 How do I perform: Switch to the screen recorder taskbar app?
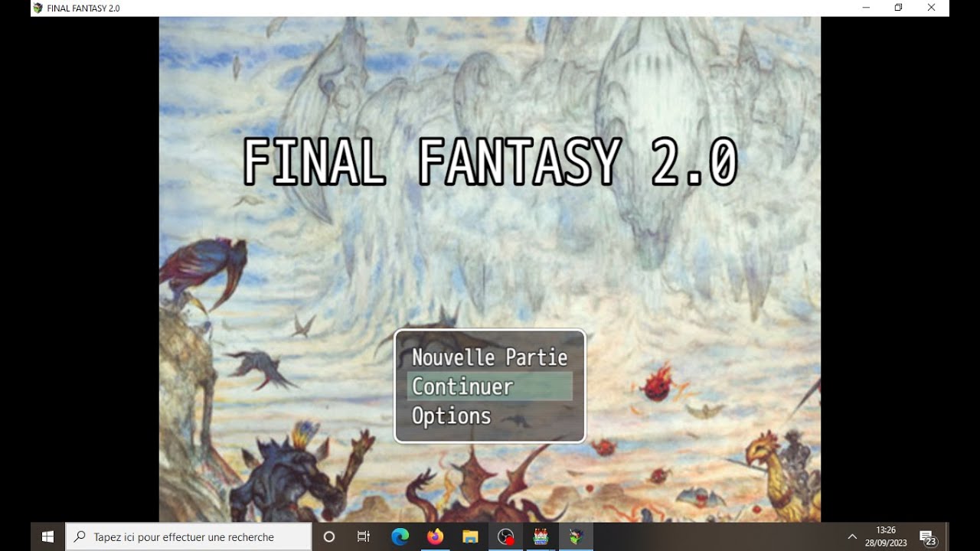[x=505, y=537]
